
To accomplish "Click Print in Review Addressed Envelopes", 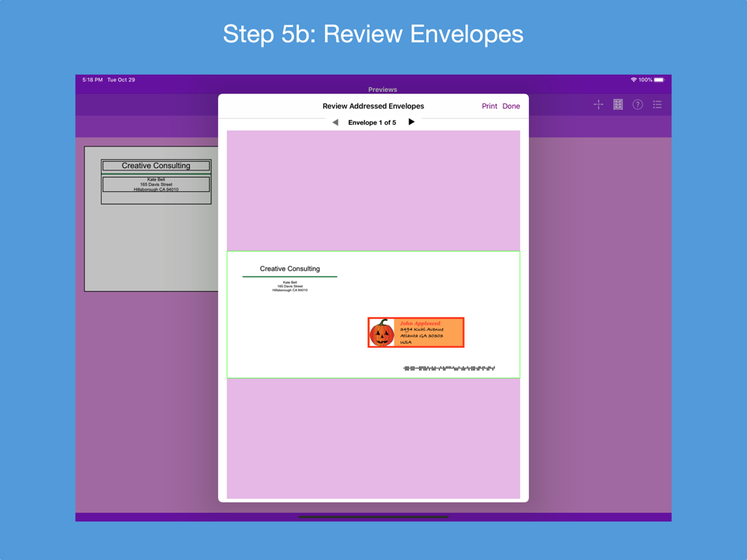I will 489,106.
